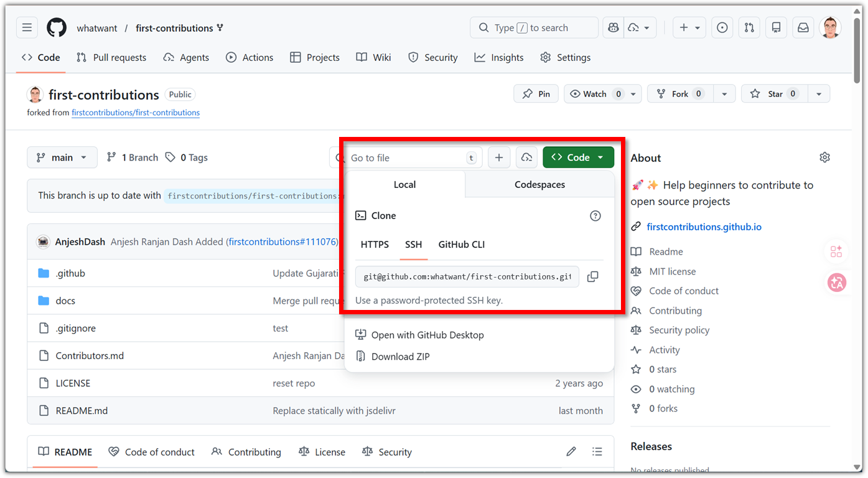Pin the repository
Viewport: 868px width, 478px height.
tap(536, 94)
